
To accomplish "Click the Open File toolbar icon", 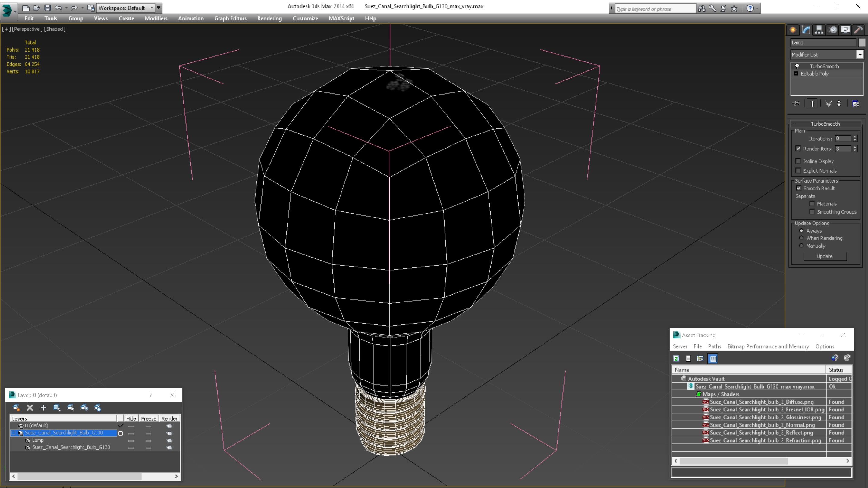I will [36, 8].
